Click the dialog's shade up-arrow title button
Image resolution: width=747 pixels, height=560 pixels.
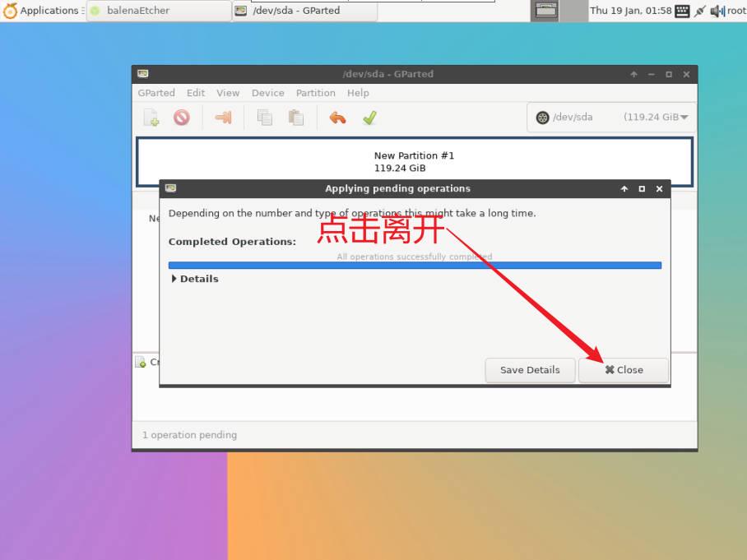(624, 189)
